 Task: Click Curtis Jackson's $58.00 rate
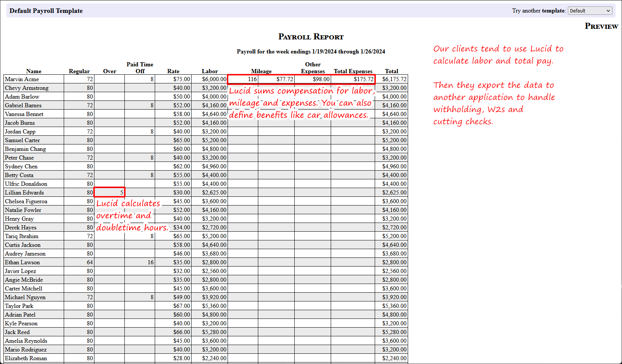point(173,245)
